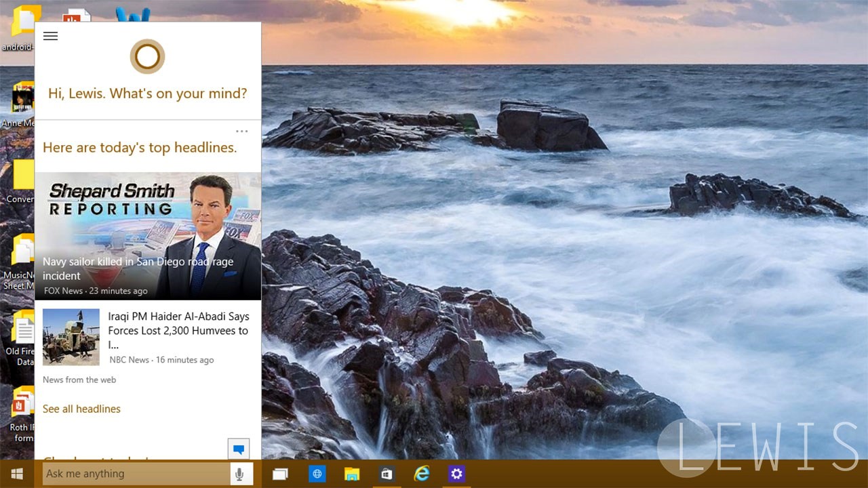Open the Settings gear on the taskbar
This screenshot has height=488, width=868.
[x=456, y=474]
